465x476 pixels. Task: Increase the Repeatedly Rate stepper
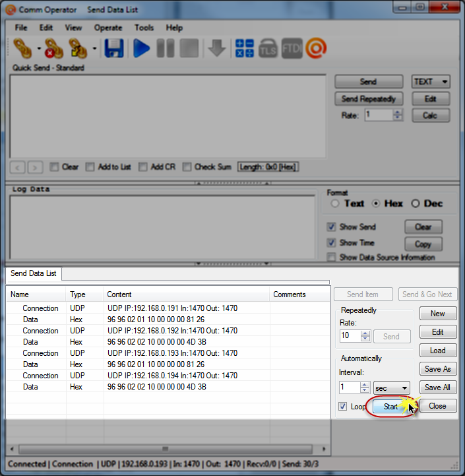pyautogui.click(x=365, y=333)
